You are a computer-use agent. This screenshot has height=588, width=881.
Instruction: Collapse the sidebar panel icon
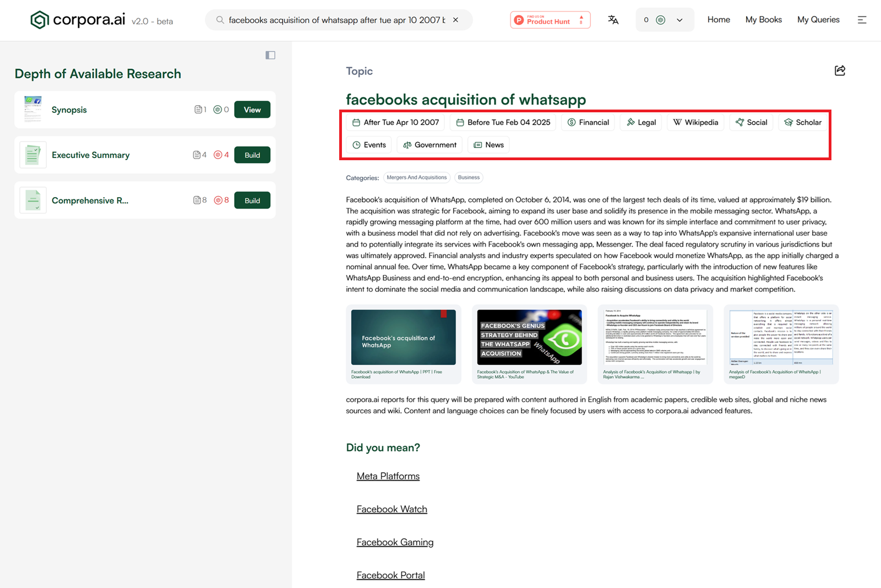270,55
